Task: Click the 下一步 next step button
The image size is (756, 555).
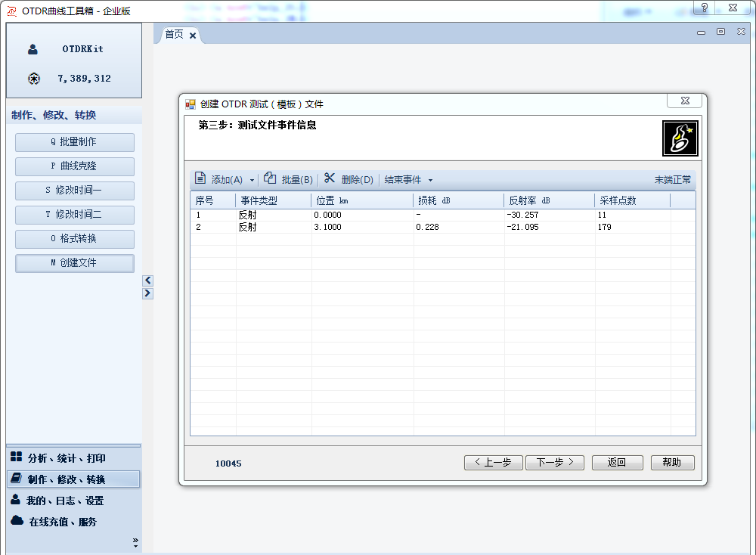Action: pos(554,462)
